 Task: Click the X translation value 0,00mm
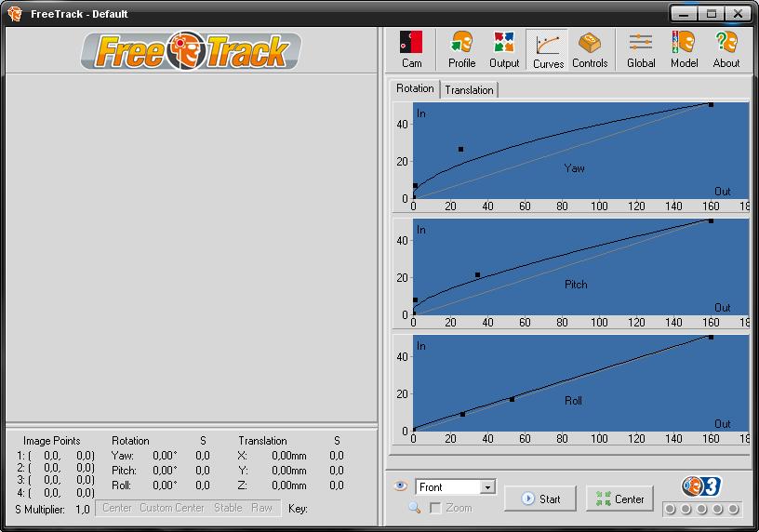pyautogui.click(x=289, y=456)
